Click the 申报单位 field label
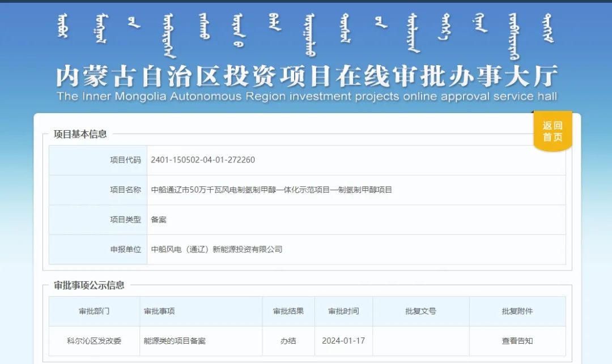 click(x=125, y=249)
